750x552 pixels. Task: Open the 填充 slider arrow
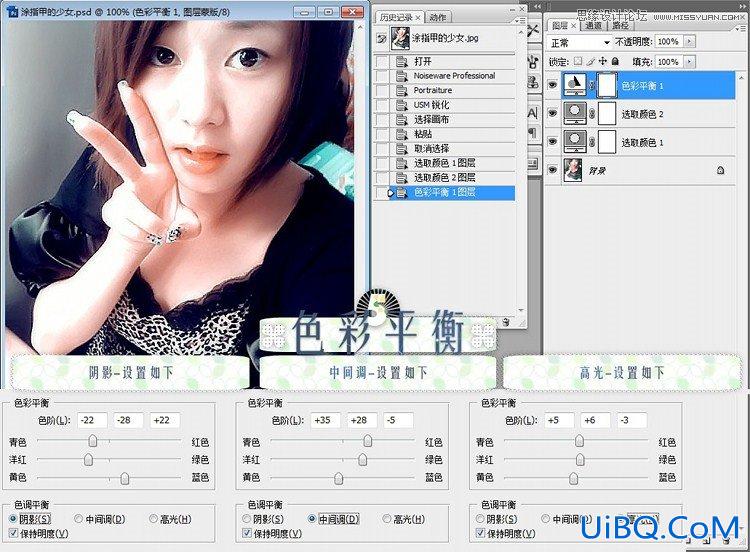tap(689, 62)
